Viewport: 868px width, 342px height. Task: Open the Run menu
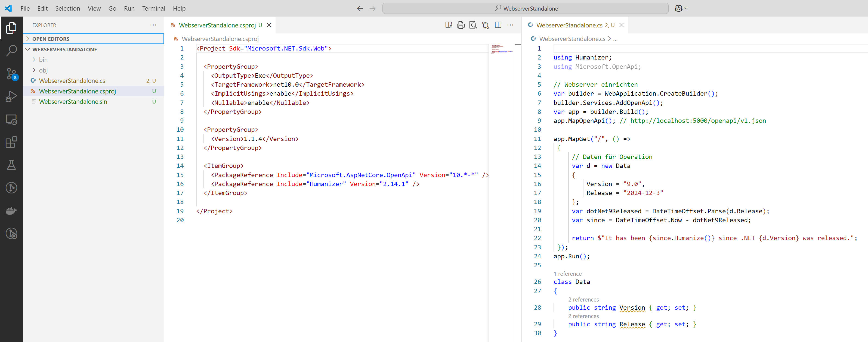coord(129,8)
